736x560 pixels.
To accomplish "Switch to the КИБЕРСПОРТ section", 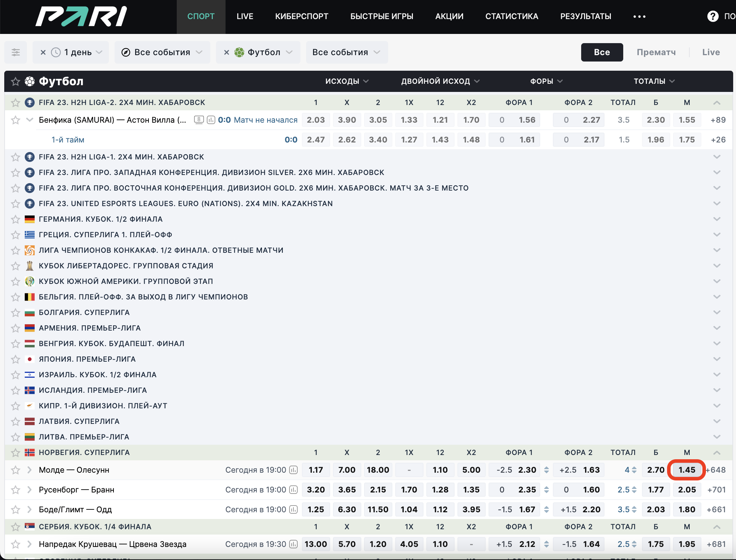I will [302, 16].
